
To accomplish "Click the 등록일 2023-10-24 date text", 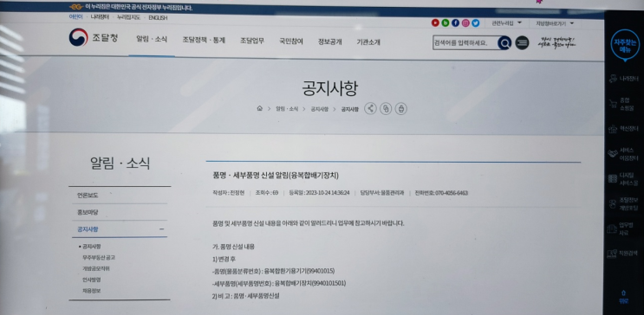I will click(319, 193).
